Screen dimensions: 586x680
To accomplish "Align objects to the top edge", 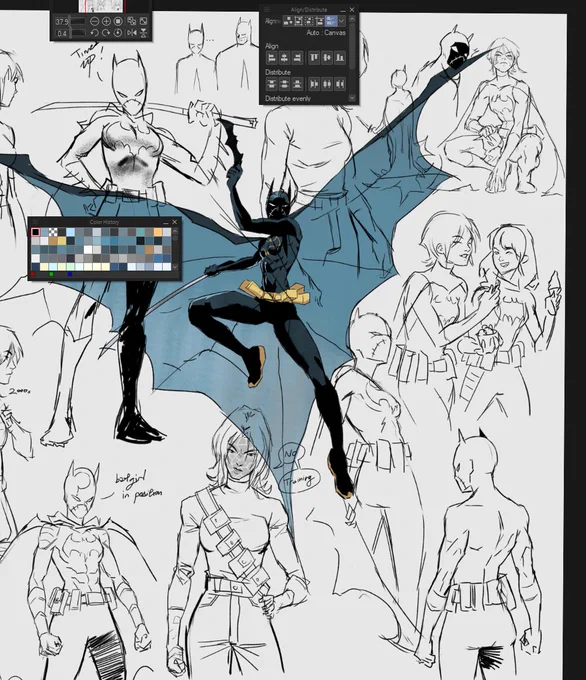I will coord(314,58).
